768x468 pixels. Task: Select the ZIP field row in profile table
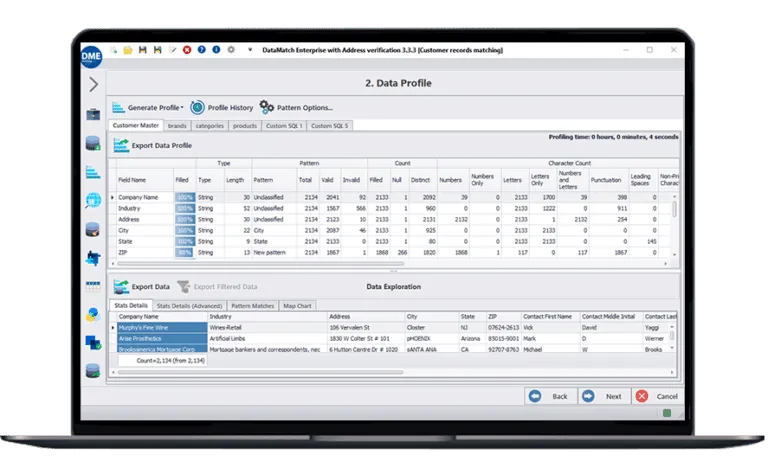(x=390, y=252)
